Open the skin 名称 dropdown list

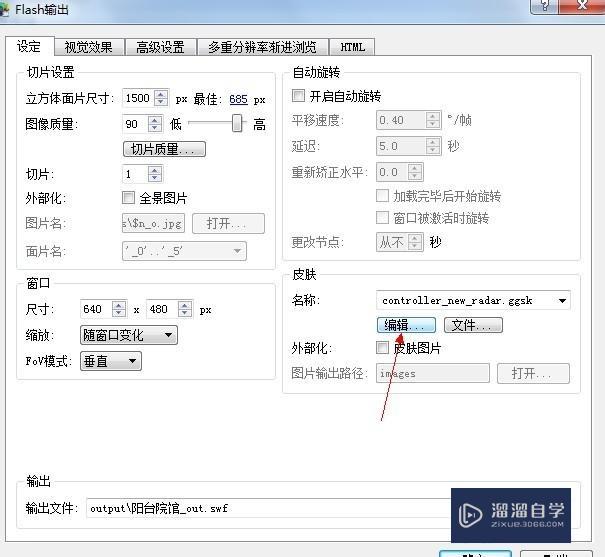pyautogui.click(x=473, y=300)
